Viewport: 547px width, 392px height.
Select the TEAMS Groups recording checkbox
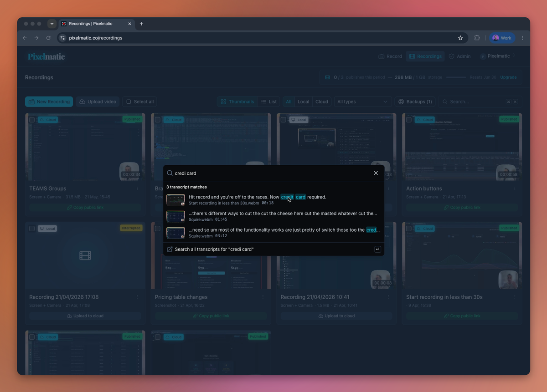pos(32,120)
